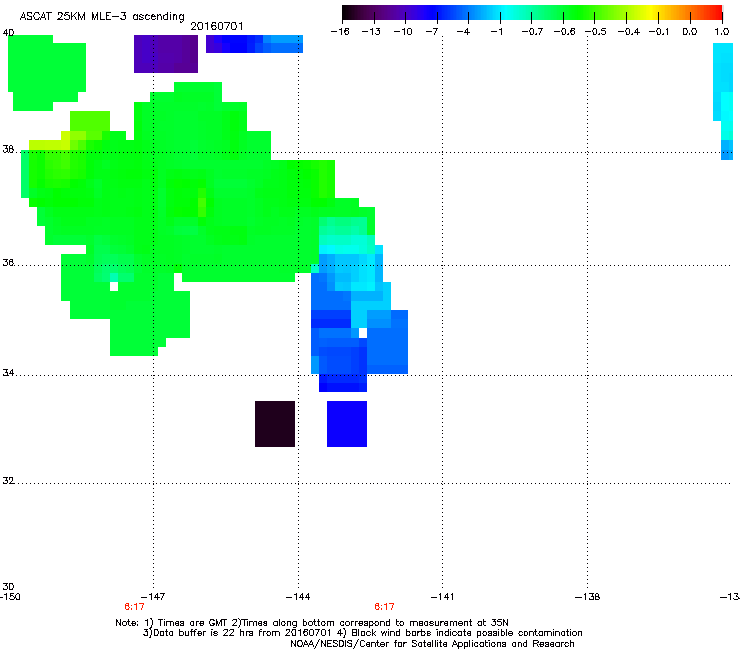Click the '-0.6' label on the color scale
The image size is (740, 650).
pyautogui.click(x=564, y=32)
